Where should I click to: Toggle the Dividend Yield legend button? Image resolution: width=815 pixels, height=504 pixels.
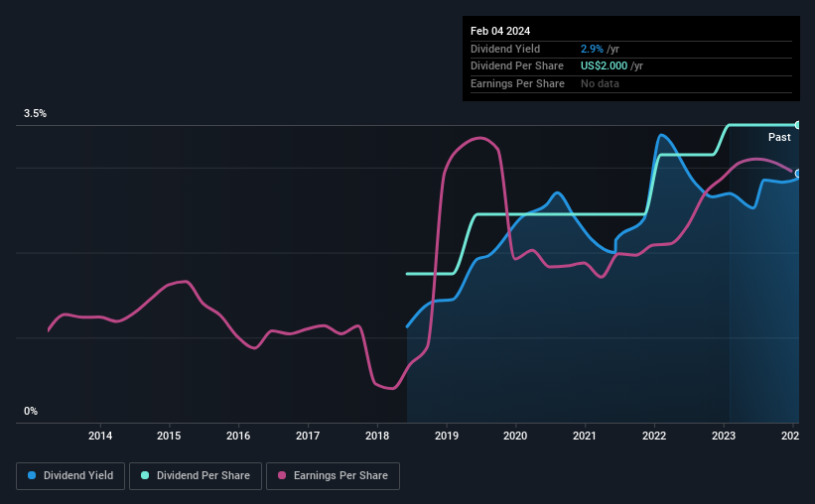tap(70, 476)
